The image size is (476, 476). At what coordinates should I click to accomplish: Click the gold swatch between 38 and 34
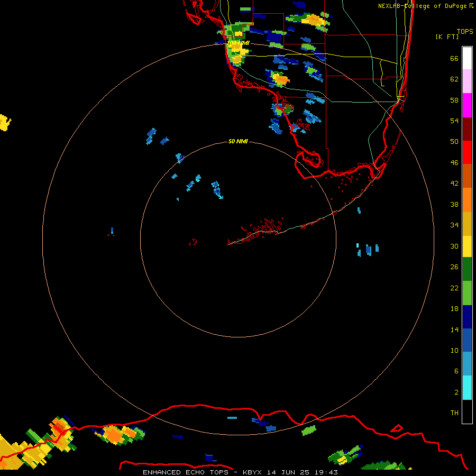point(467,224)
